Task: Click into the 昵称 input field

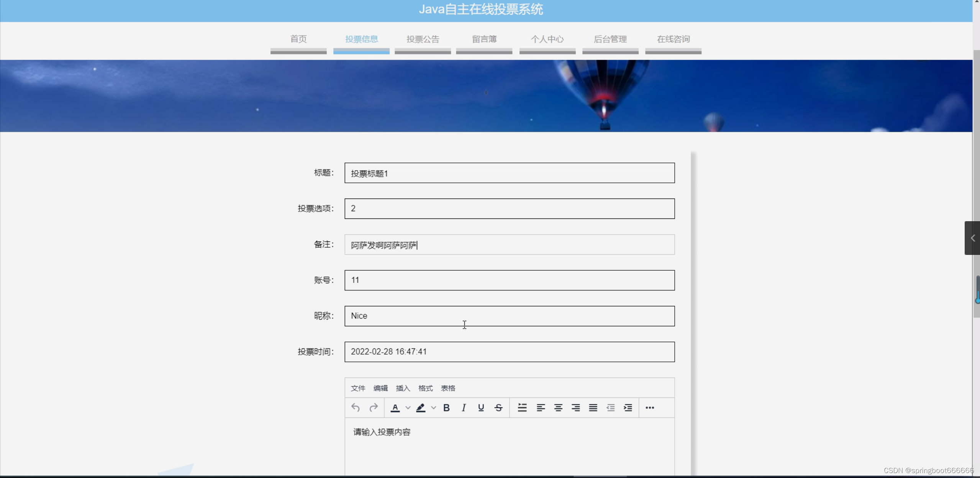Action: pyautogui.click(x=509, y=316)
